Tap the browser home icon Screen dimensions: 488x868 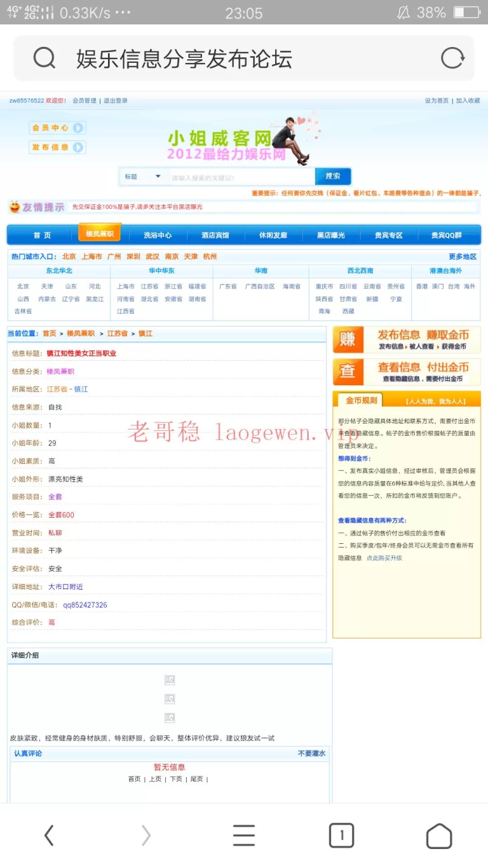click(439, 836)
